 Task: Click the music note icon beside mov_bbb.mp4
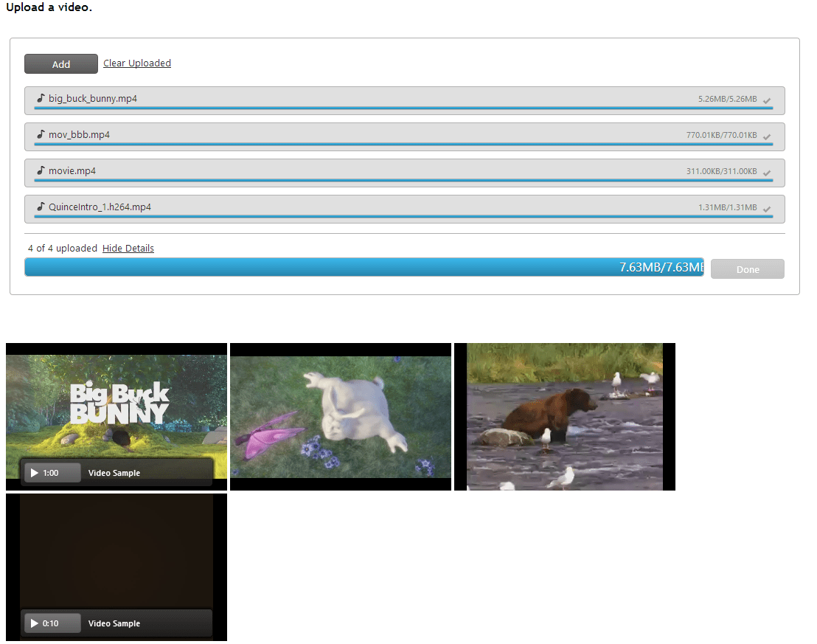point(41,134)
